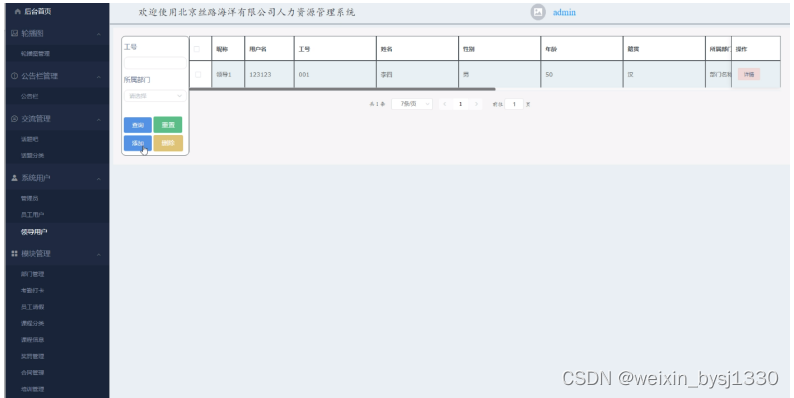Select page number 1 in pagination
Viewport: 794px width, 398px height.
pyautogui.click(x=460, y=104)
